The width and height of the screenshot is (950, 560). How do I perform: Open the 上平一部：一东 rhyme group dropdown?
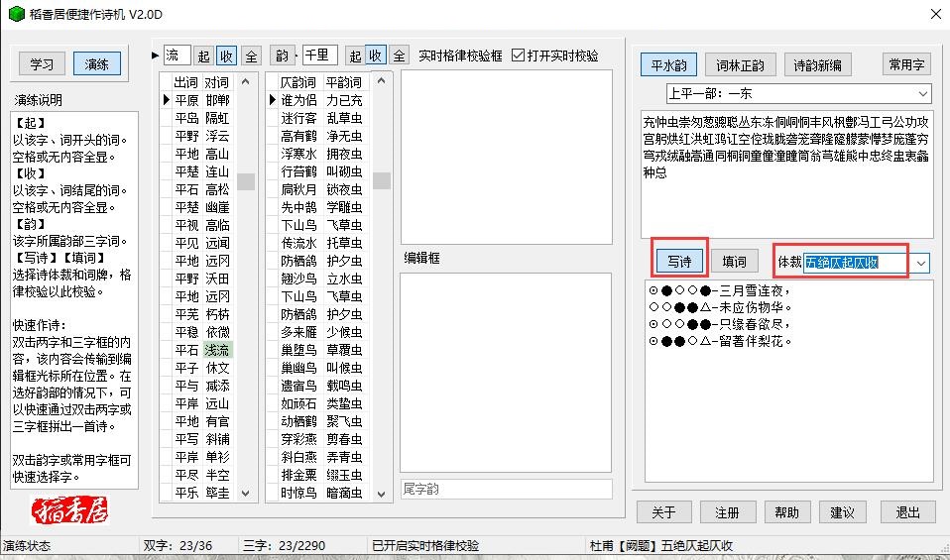point(923,94)
